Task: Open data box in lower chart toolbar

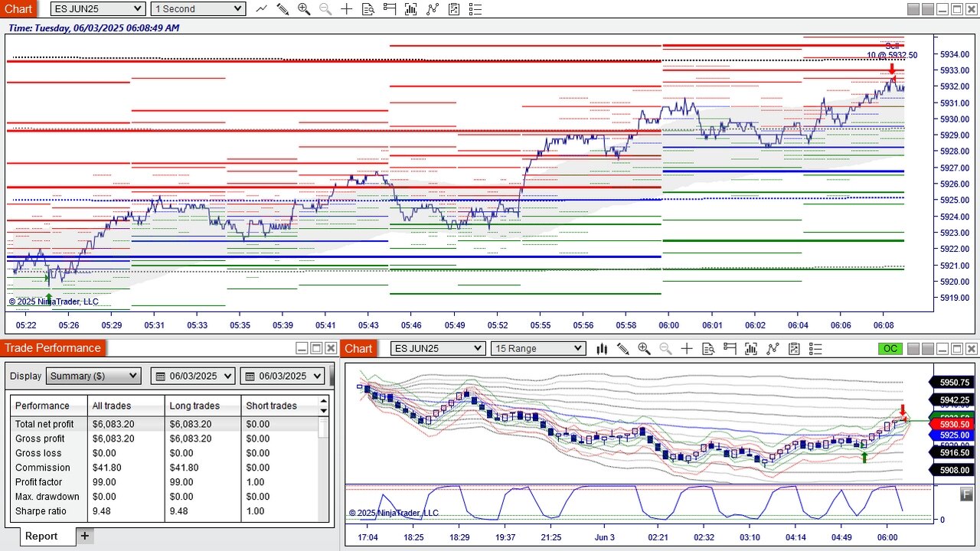Action: [x=708, y=349]
